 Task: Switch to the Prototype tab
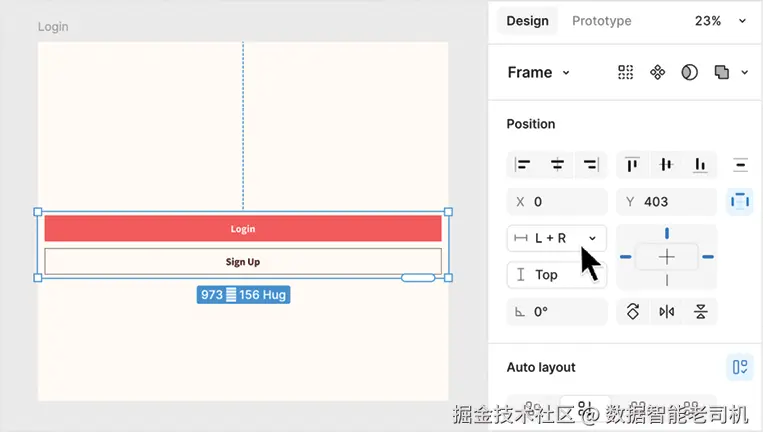click(601, 21)
